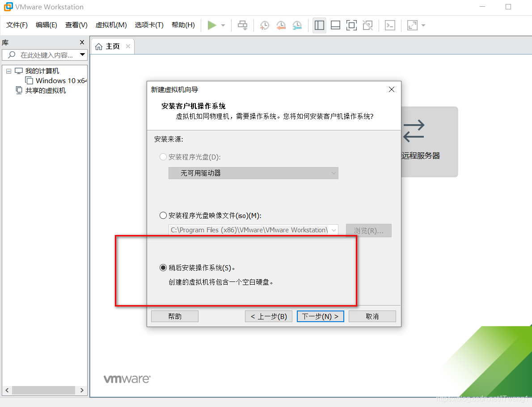The image size is (532, 407).
Task: Click the stretch guest display icon
Action: pyautogui.click(x=412, y=25)
